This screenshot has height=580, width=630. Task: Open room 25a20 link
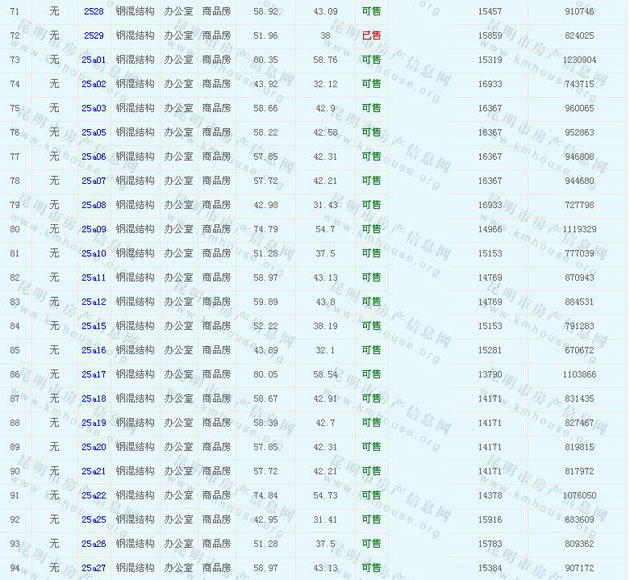94,447
